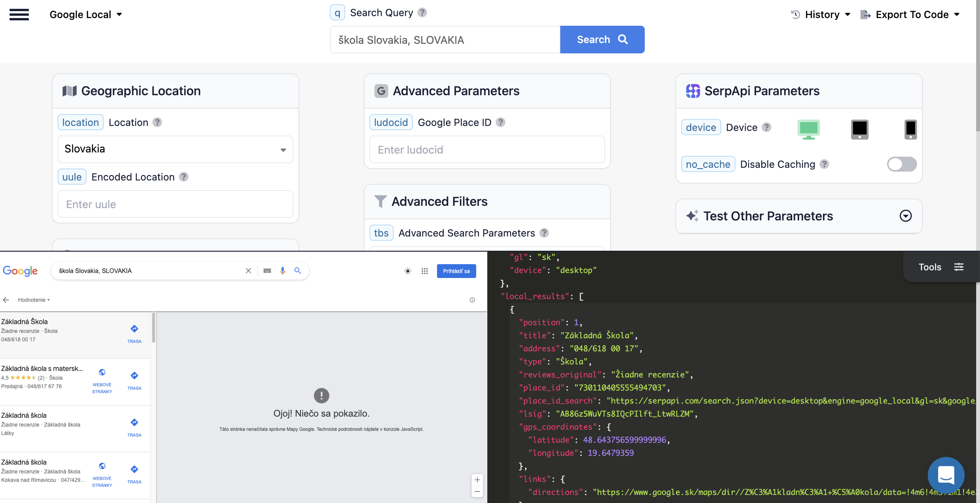
Task: Click the Prihlásiť sa button
Action: [x=455, y=271]
